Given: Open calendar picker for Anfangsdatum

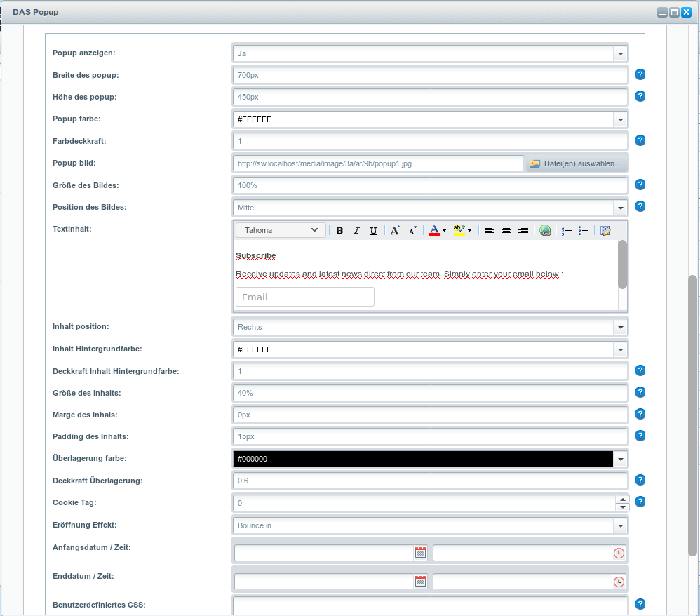Looking at the screenshot, I should [420, 553].
